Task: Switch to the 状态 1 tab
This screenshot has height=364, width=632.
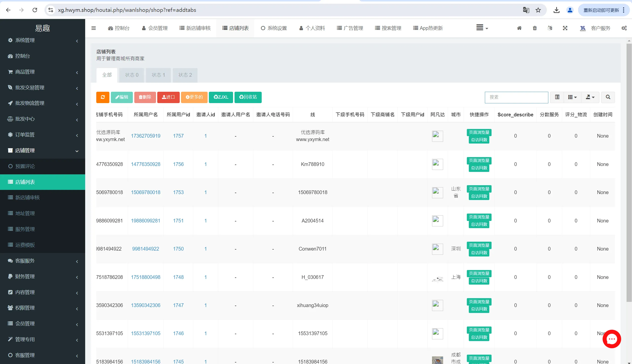Action: click(158, 75)
